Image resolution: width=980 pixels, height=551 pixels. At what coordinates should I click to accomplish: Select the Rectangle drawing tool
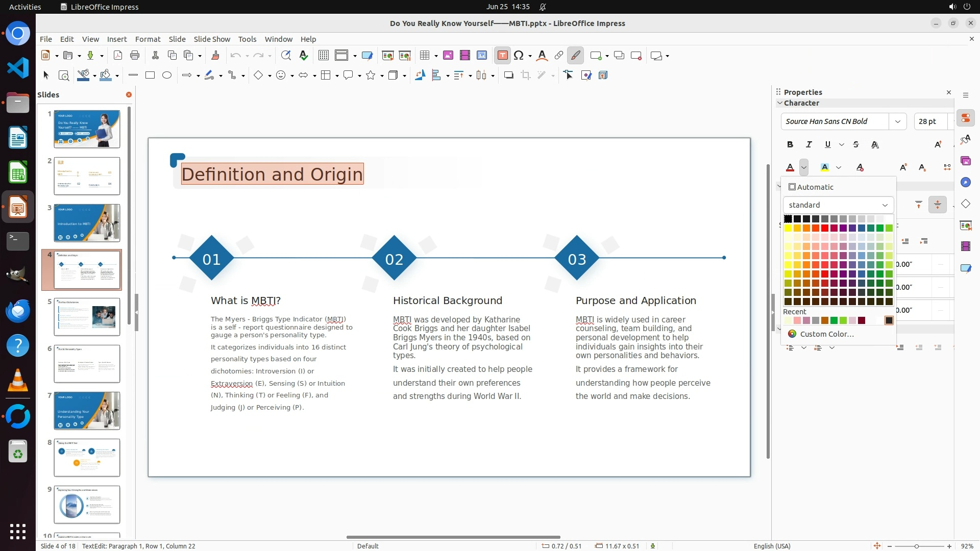[150, 76]
